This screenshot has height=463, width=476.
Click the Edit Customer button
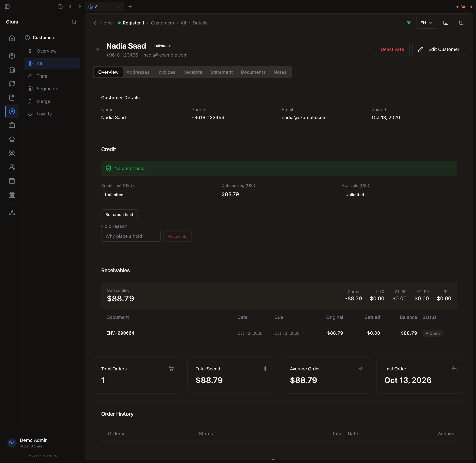tap(438, 49)
